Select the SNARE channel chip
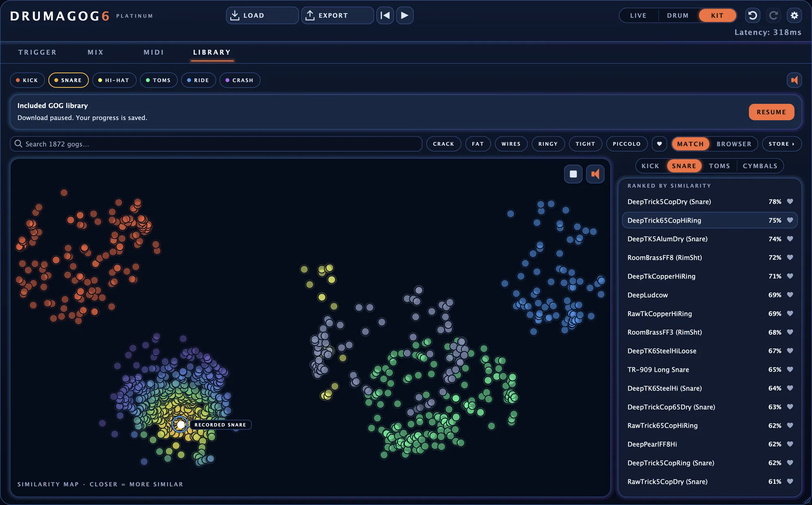The image size is (812, 505). coord(69,80)
